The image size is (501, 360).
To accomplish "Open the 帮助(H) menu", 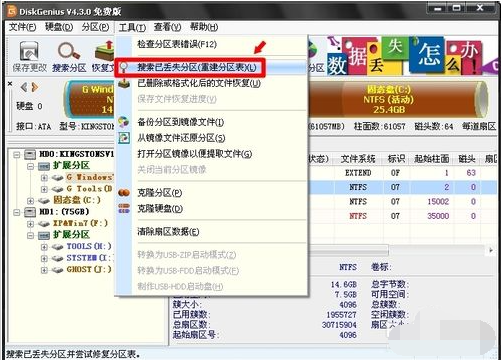I will coord(204,27).
